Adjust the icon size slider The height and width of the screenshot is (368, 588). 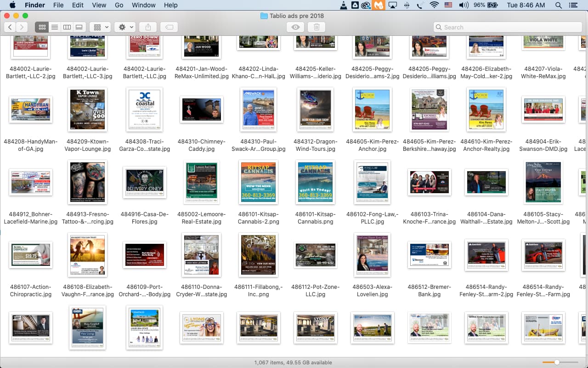tap(556, 362)
